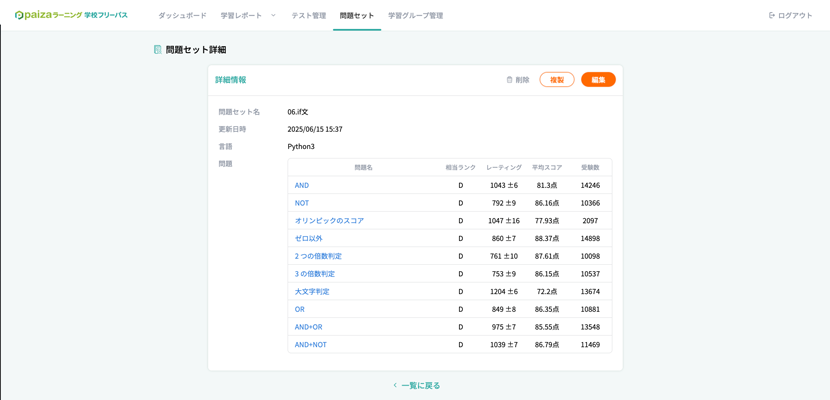Click the 言語 field label
Screen dimensions: 830x400
(225, 147)
